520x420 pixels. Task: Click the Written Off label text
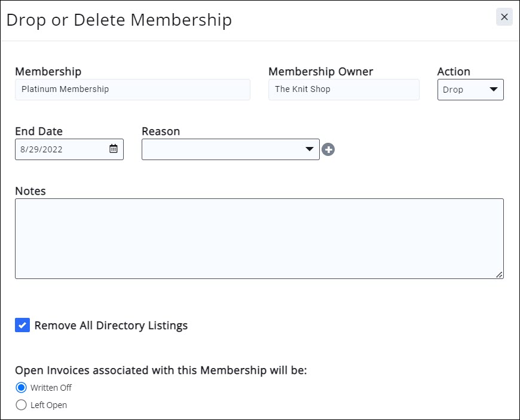point(51,388)
